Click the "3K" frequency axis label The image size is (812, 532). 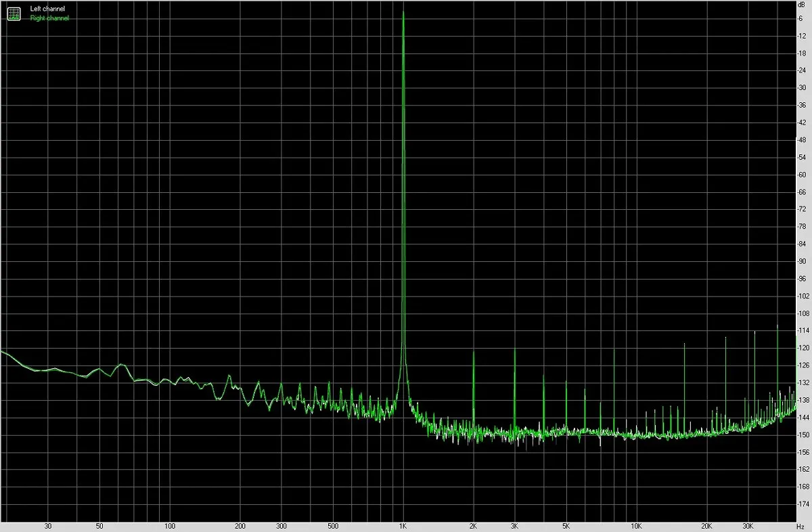coord(514,526)
